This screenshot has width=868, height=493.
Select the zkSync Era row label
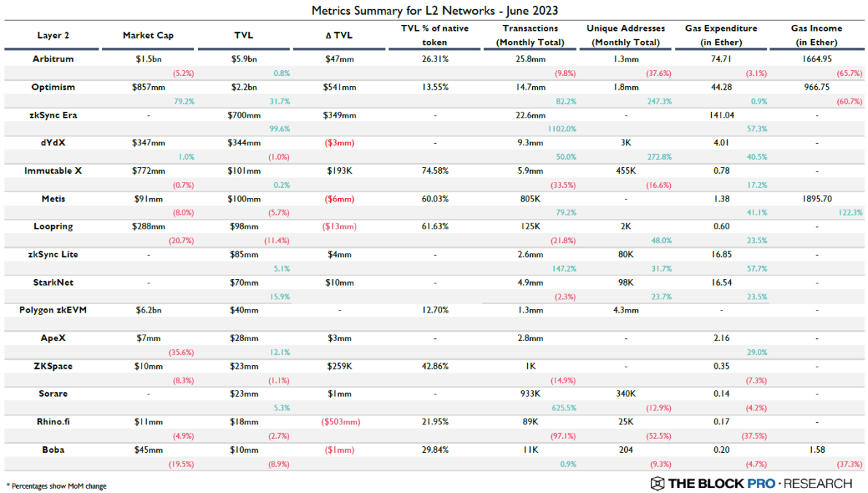pyautogui.click(x=53, y=115)
